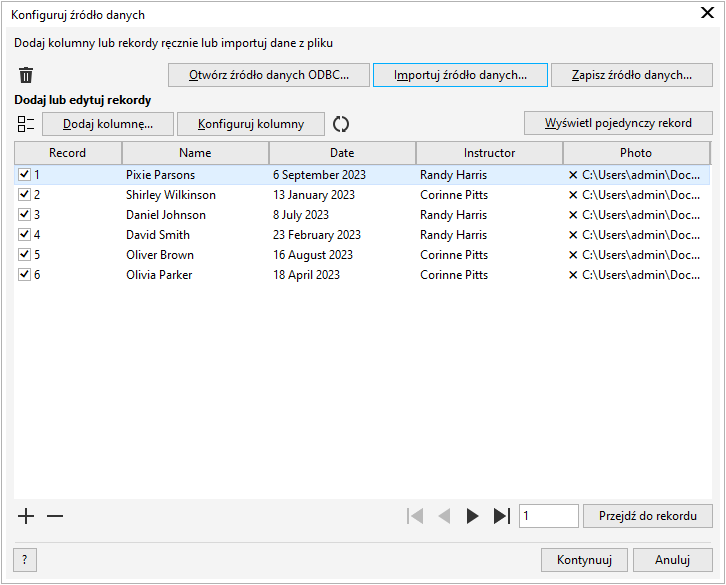Image resolution: width=726 pixels, height=585 pixels.
Task: Click the question mark help button
Action: [24, 560]
